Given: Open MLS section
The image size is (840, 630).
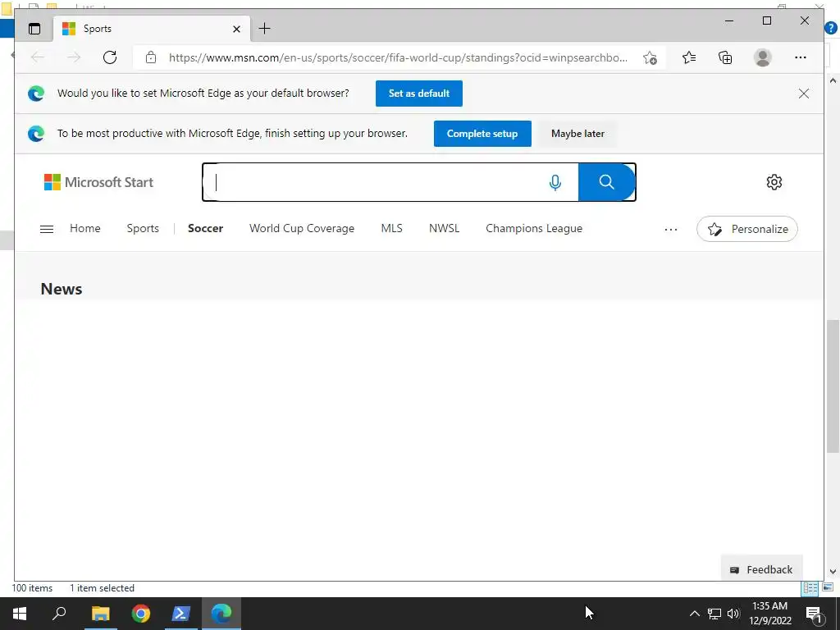Looking at the screenshot, I should 391,228.
